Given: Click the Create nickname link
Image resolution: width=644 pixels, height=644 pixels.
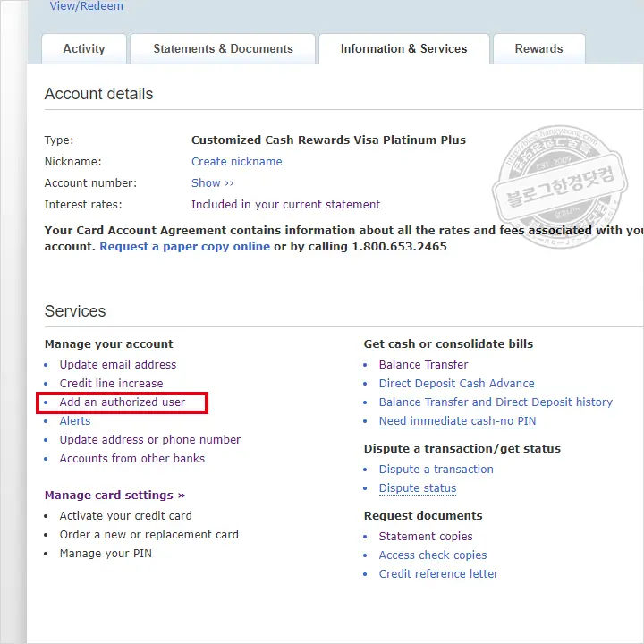Looking at the screenshot, I should click(x=236, y=162).
